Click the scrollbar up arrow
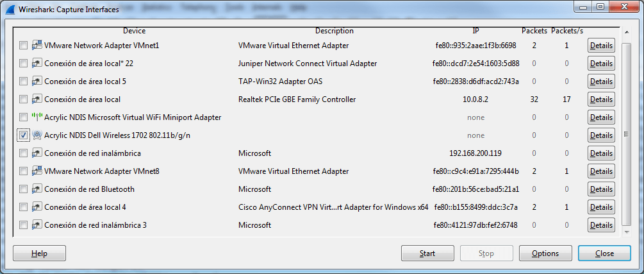The image size is (644, 274). coord(626,31)
